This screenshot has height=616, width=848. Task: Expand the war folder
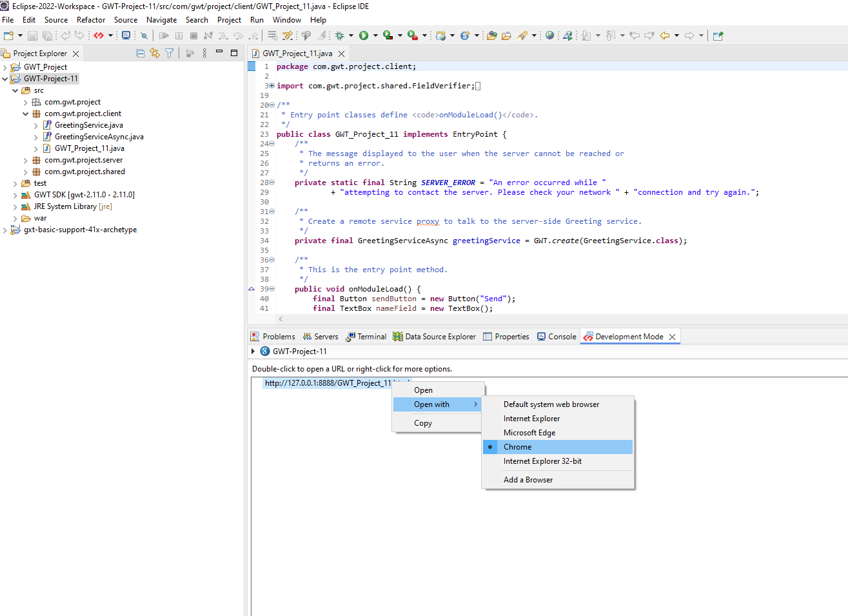tap(15, 218)
